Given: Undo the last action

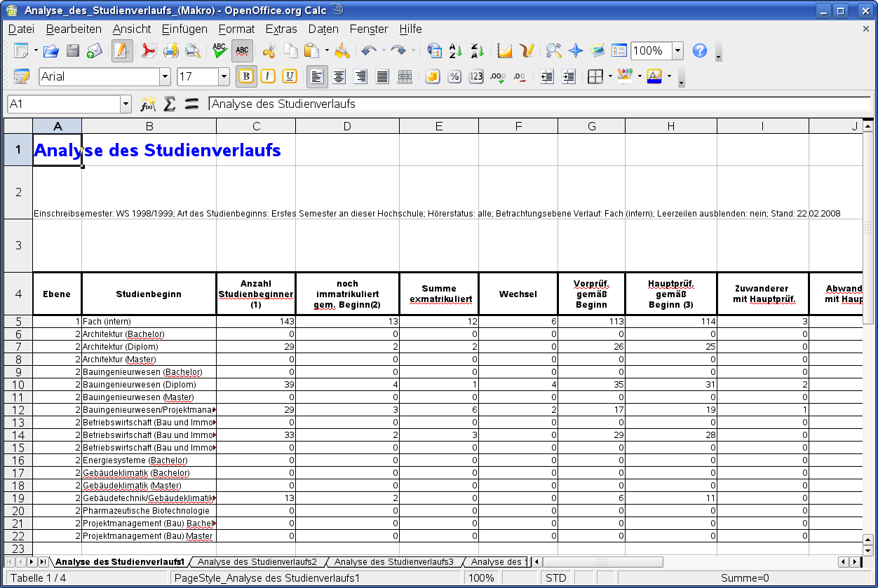Looking at the screenshot, I should pyautogui.click(x=369, y=50).
